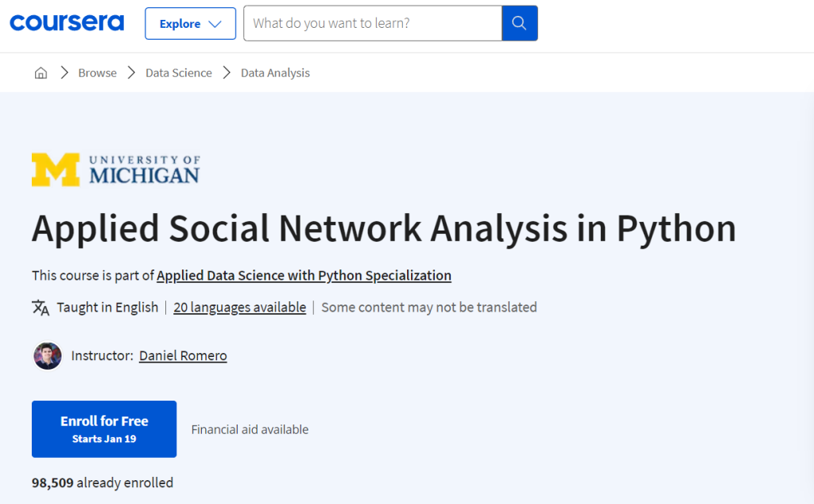
Task: Open the Explore dropdown
Action: [x=190, y=23]
